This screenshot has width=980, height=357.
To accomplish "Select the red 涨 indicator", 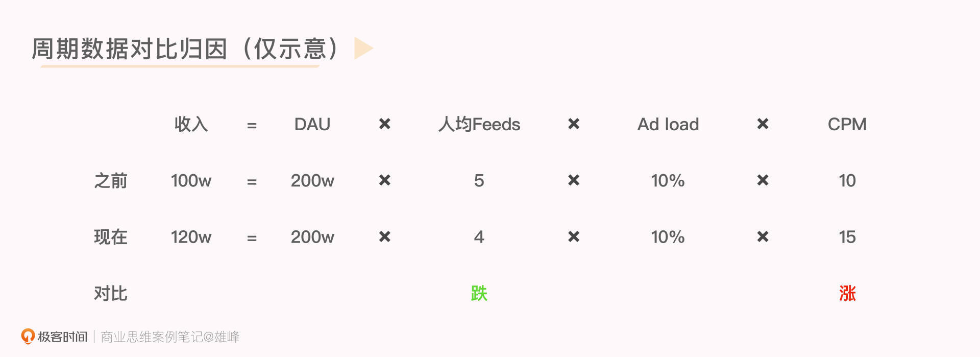I will (847, 294).
